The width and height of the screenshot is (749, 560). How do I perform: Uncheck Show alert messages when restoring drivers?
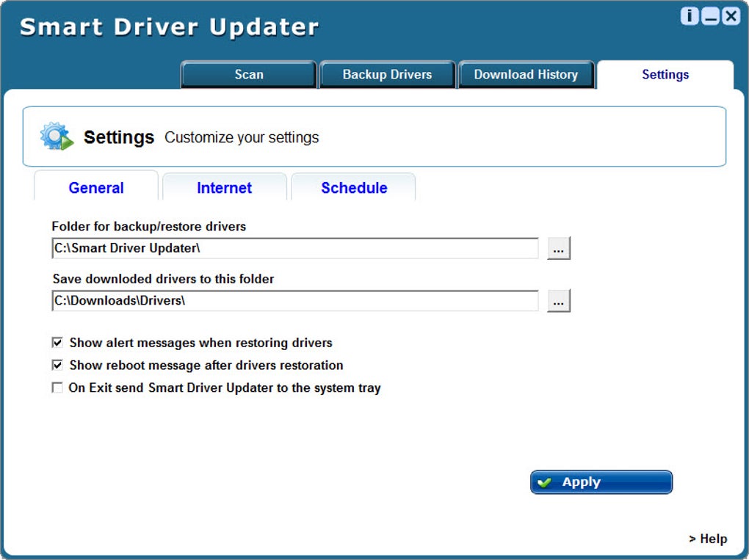(57, 342)
